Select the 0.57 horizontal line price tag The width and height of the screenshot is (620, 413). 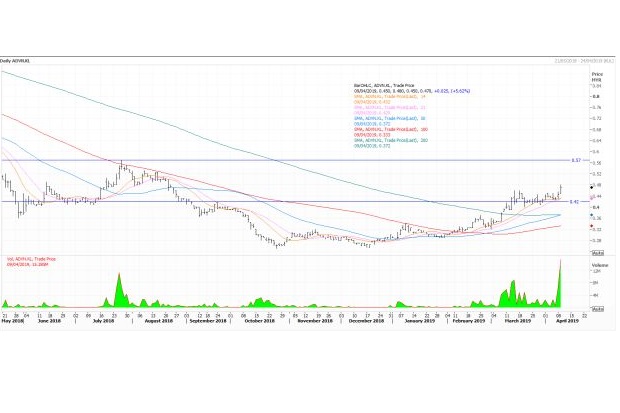[575, 160]
